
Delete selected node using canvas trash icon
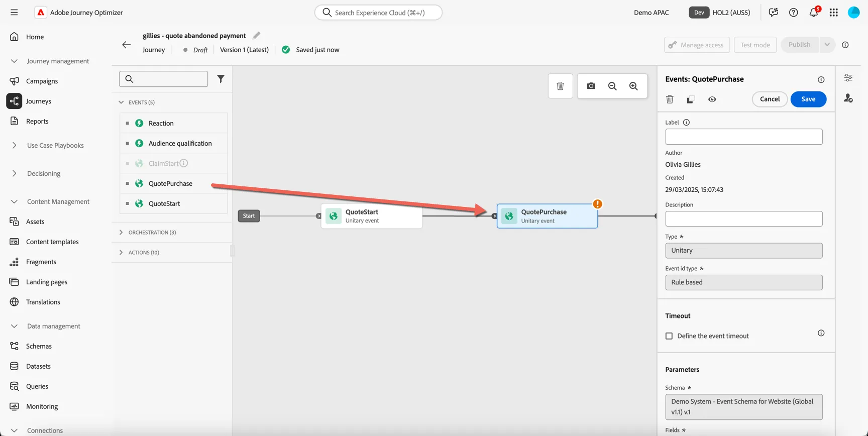pyautogui.click(x=561, y=86)
